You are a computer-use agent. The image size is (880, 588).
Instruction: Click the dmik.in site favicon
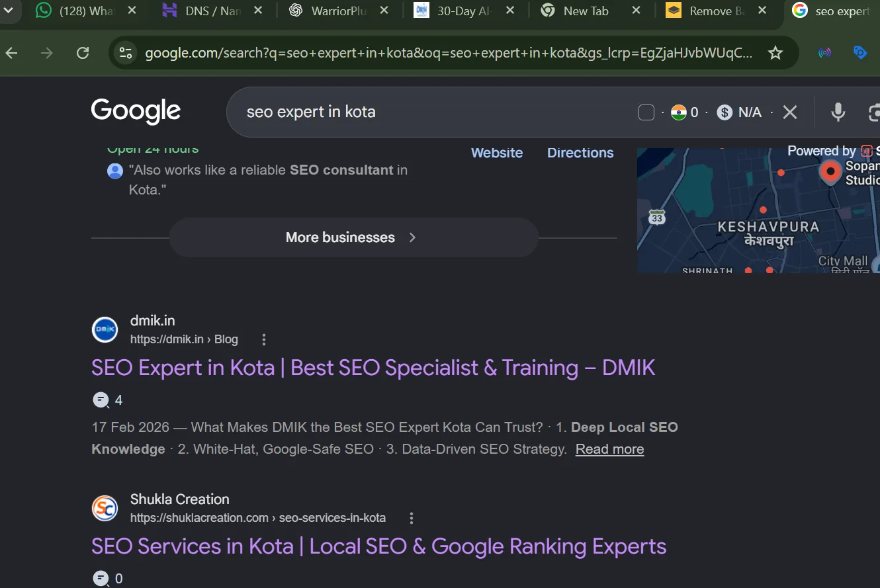click(x=105, y=329)
